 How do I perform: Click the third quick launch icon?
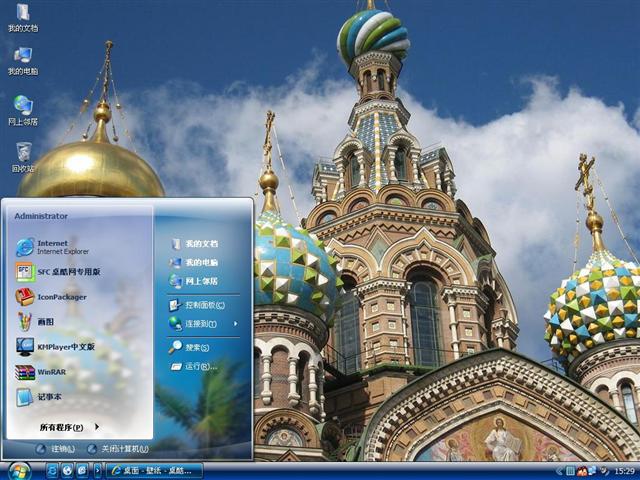click(82, 471)
